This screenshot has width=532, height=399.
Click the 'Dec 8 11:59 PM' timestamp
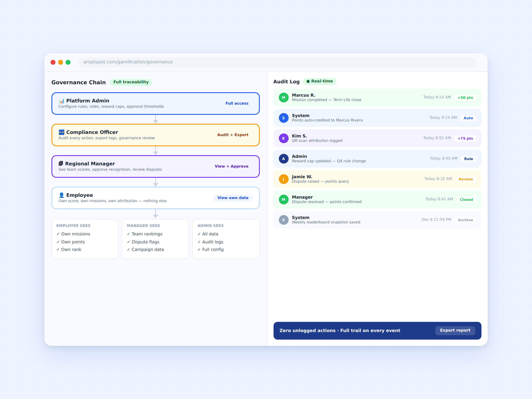(x=436, y=220)
